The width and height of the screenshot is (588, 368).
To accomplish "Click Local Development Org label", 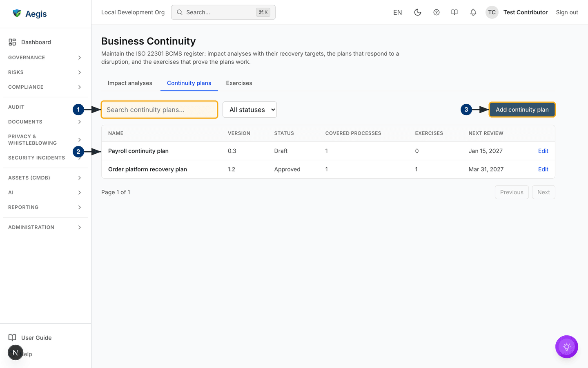I will coord(133,12).
